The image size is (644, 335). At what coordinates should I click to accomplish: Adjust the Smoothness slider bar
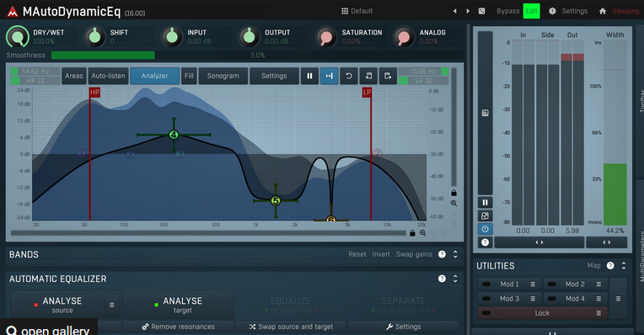pyautogui.click(x=258, y=56)
